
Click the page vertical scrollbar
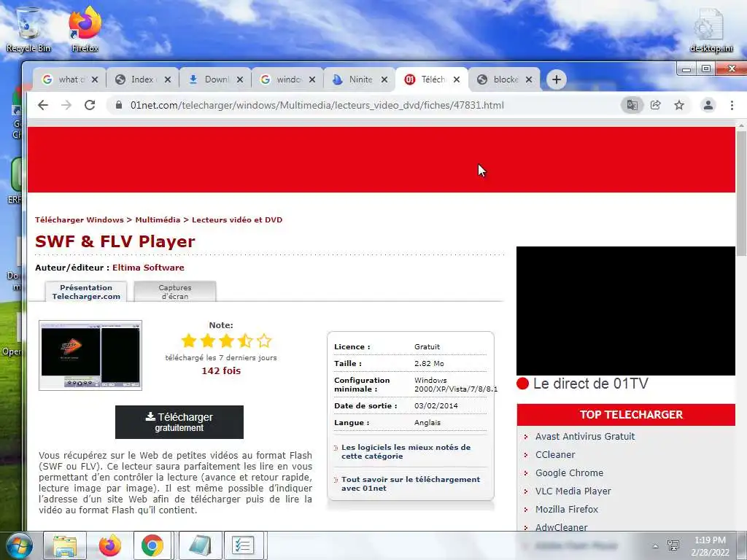[x=741, y=192]
